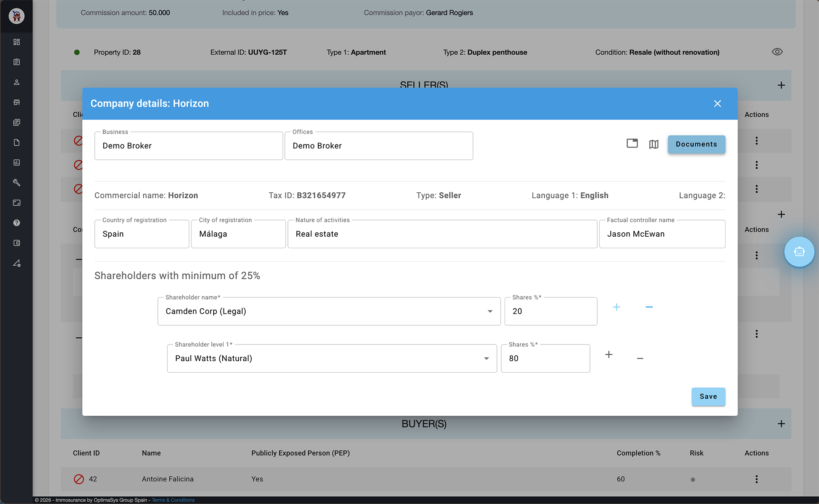Click the Factual controller name field
Viewport: 819px width, 504px height.
(662, 234)
